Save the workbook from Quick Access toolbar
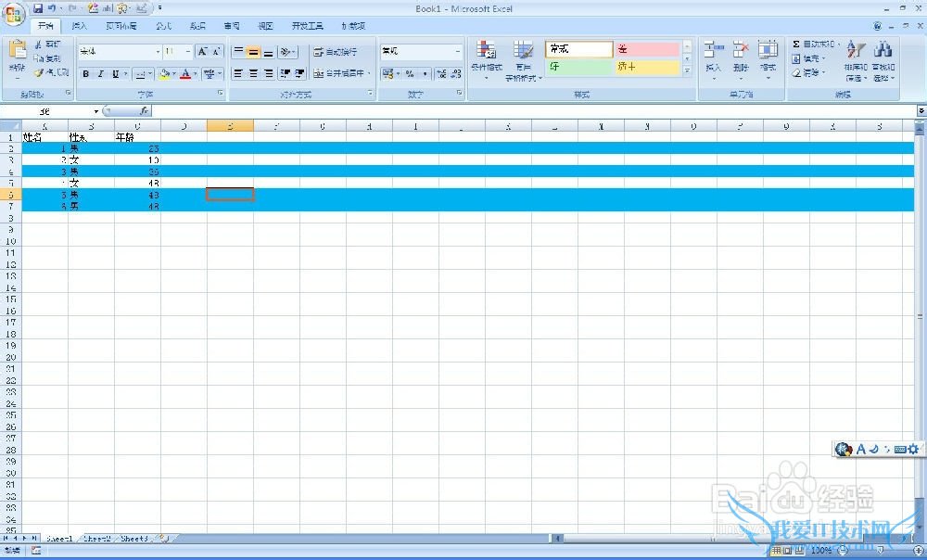This screenshot has height=560, width=927. pyautogui.click(x=38, y=8)
